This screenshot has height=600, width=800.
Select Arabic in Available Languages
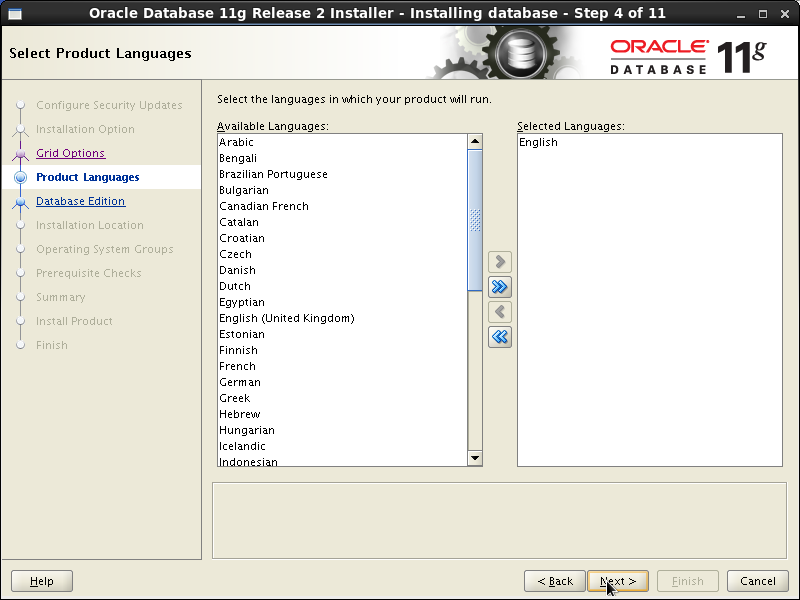(342, 142)
